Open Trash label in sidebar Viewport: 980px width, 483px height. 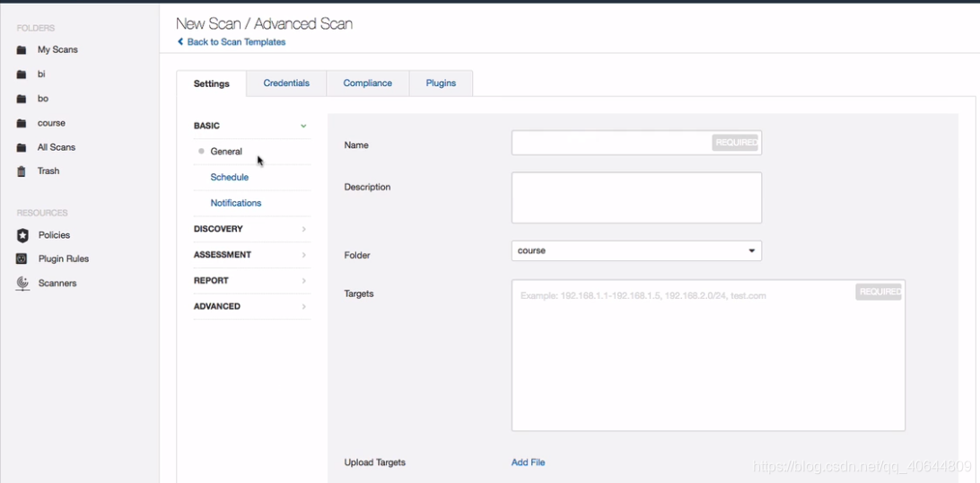[x=48, y=171]
